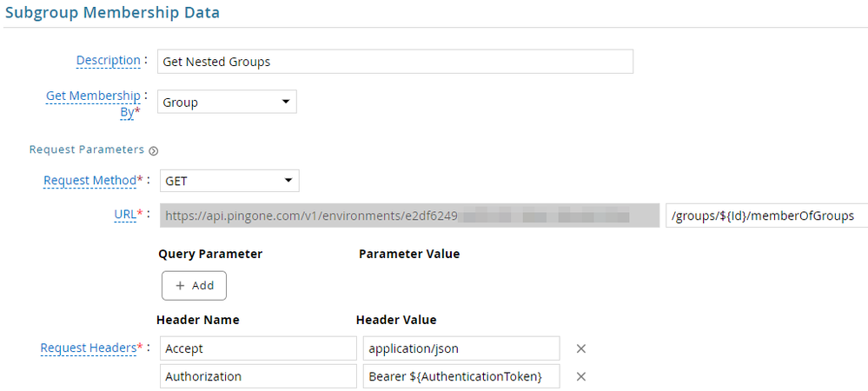Click the Header Name column header
868x391 pixels.
[198, 320]
